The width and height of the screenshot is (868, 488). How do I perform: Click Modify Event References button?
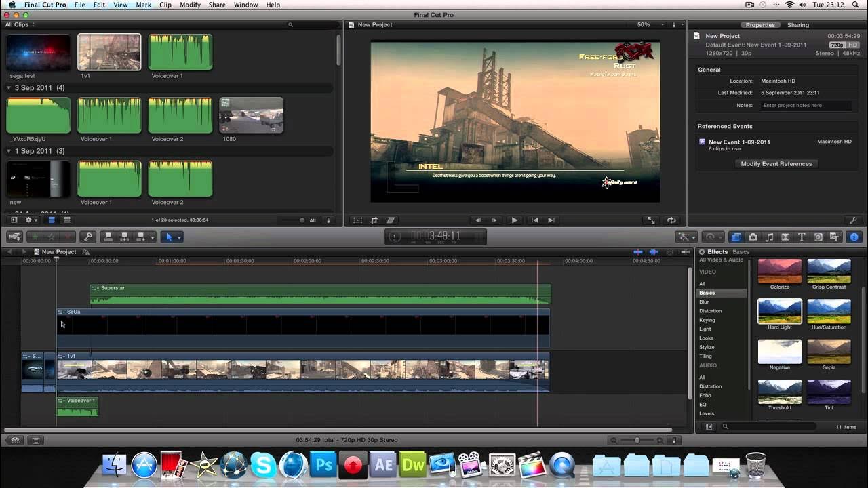pos(776,164)
